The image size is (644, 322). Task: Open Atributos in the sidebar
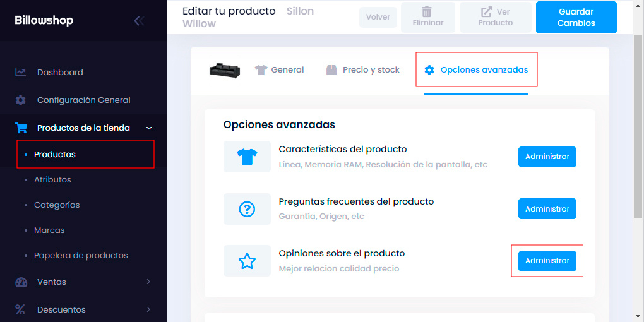(52, 180)
